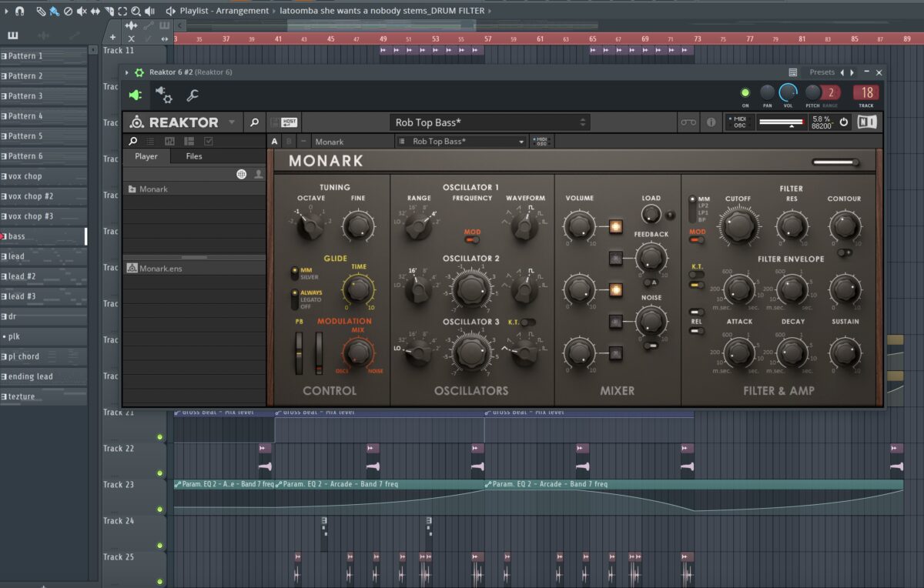
Task: Click the Monark header view slider
Action: pyautogui.click(x=835, y=162)
